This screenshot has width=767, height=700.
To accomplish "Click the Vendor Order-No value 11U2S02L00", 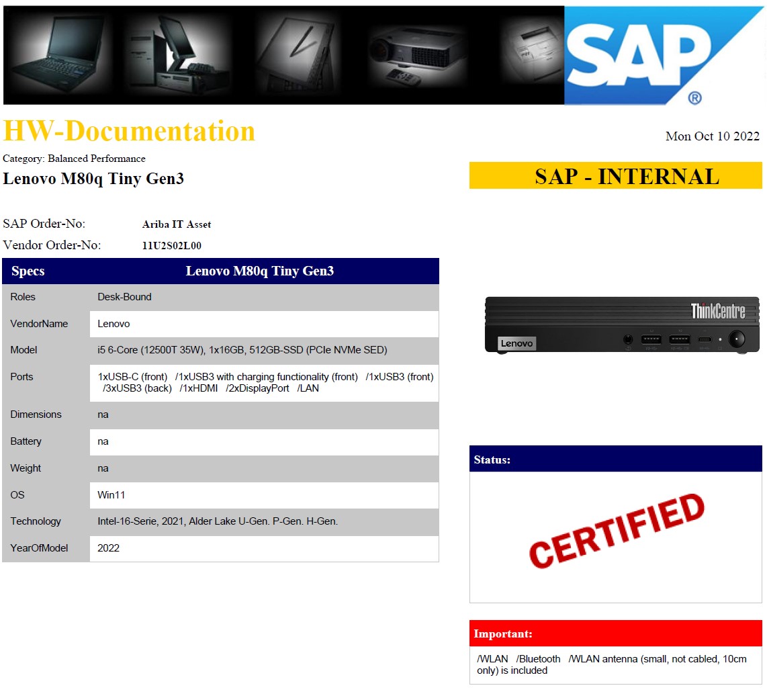I will click(x=172, y=246).
